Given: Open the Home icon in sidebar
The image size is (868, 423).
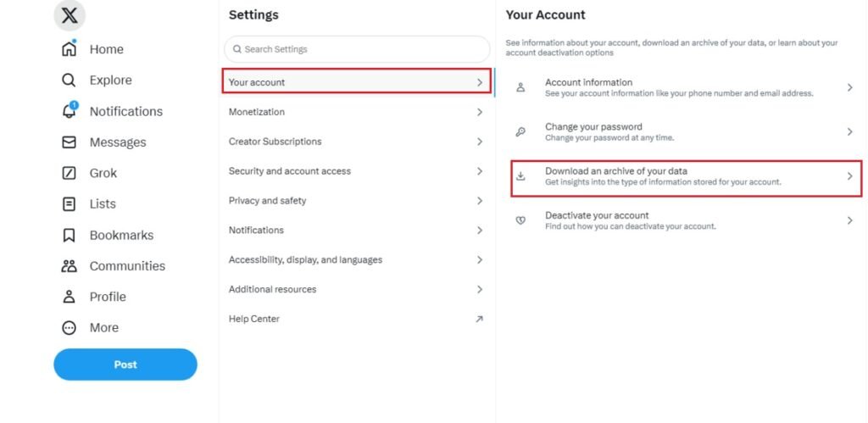Looking at the screenshot, I should [70, 49].
